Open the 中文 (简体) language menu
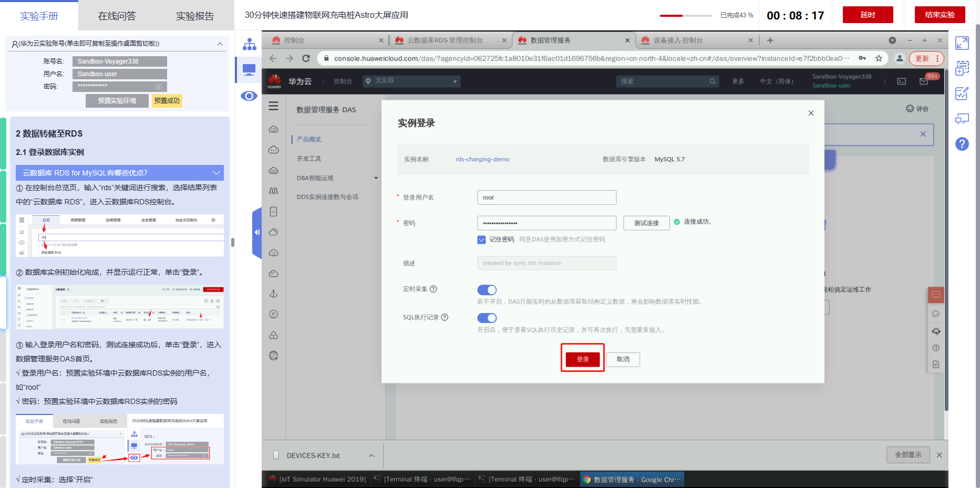 click(777, 81)
